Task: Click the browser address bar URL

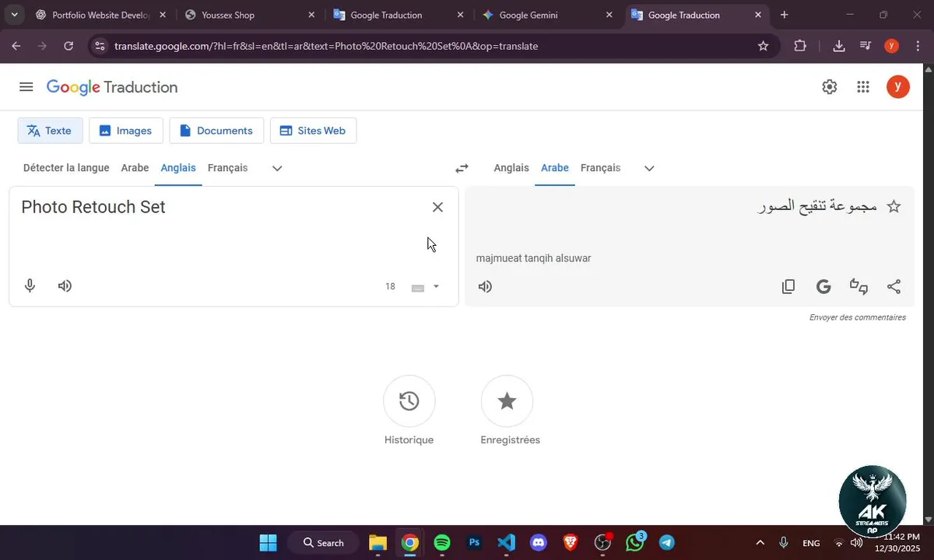Action: 326,46
